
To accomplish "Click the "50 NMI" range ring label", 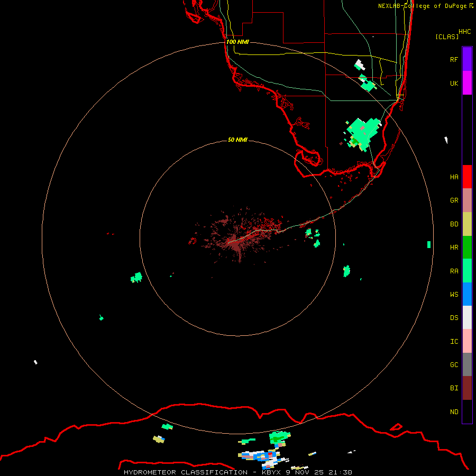I will coord(237,140).
